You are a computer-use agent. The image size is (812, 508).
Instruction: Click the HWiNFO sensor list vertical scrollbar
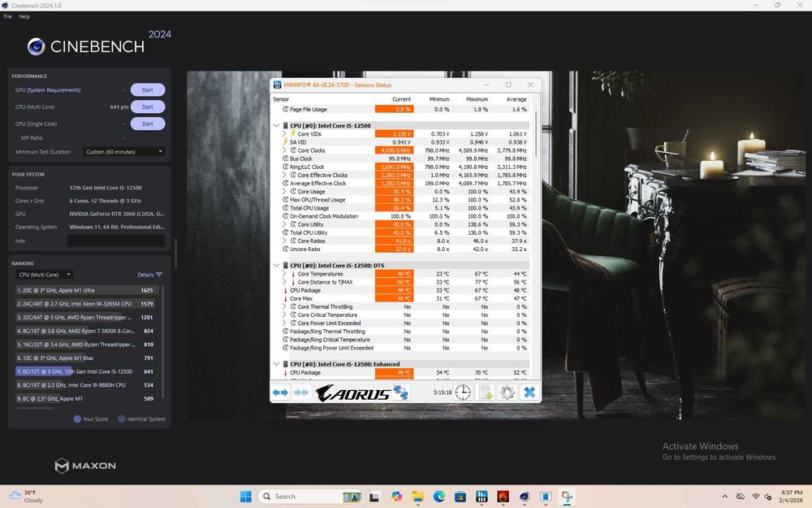tap(535, 135)
